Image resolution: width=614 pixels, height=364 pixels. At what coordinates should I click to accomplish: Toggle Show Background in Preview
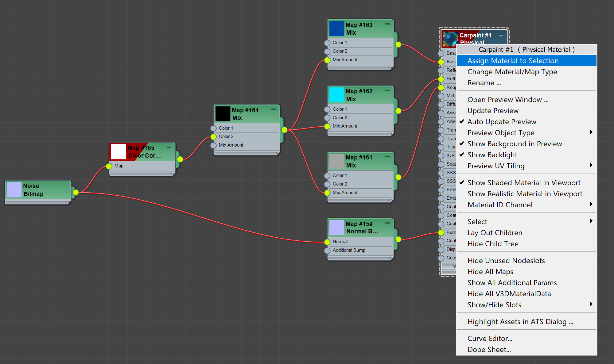(515, 144)
